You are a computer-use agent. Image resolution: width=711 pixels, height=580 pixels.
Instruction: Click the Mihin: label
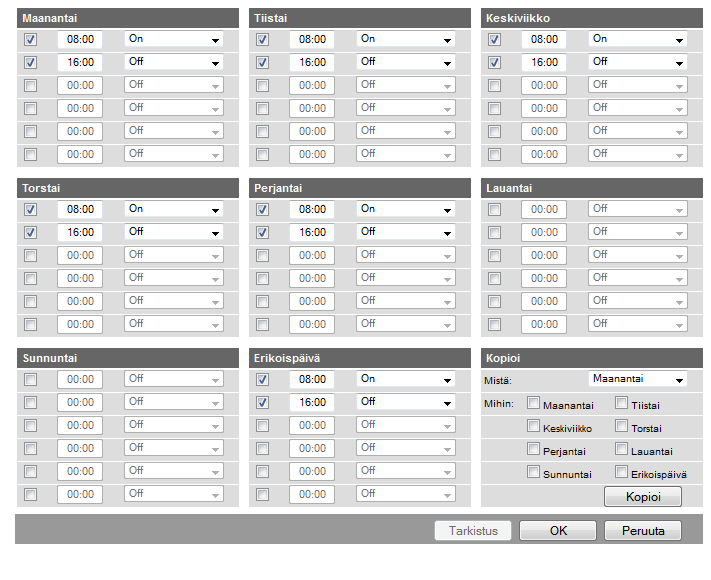[499, 404]
